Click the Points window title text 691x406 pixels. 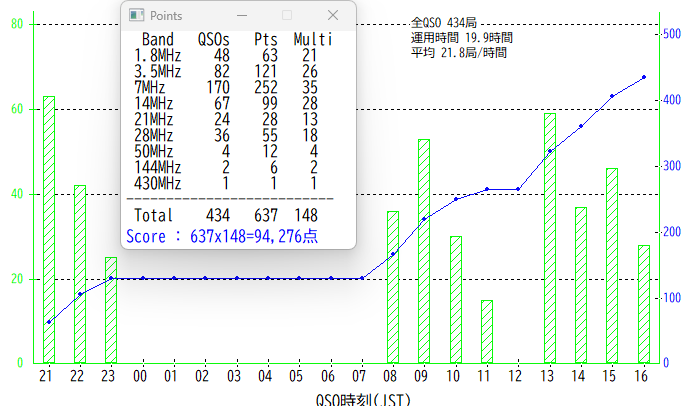(166, 16)
